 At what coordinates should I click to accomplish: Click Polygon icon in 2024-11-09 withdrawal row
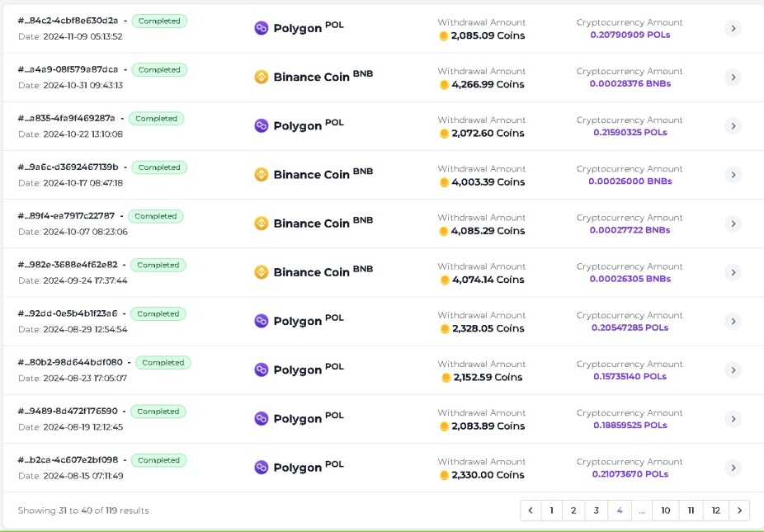[x=262, y=28]
